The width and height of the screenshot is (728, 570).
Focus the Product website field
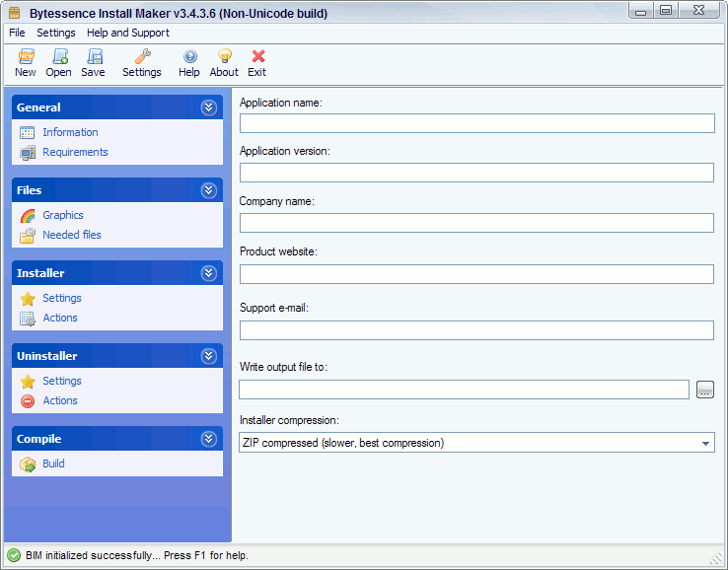tap(476, 274)
